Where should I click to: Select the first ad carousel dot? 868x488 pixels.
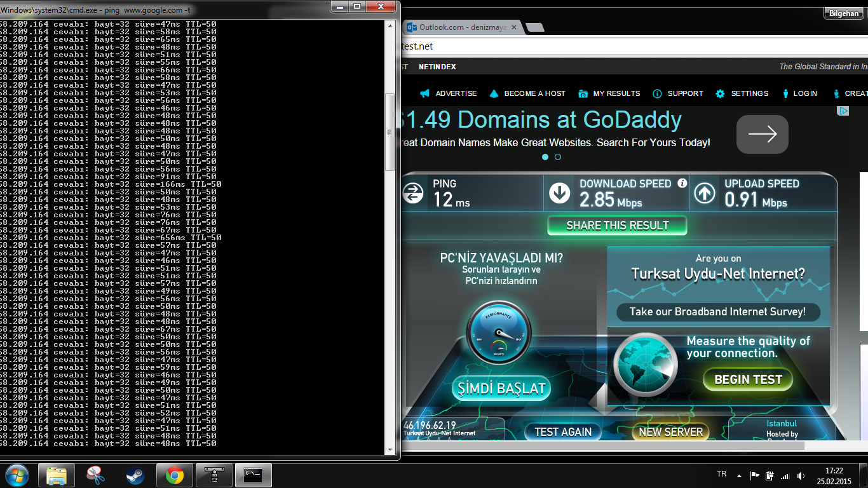(x=545, y=157)
